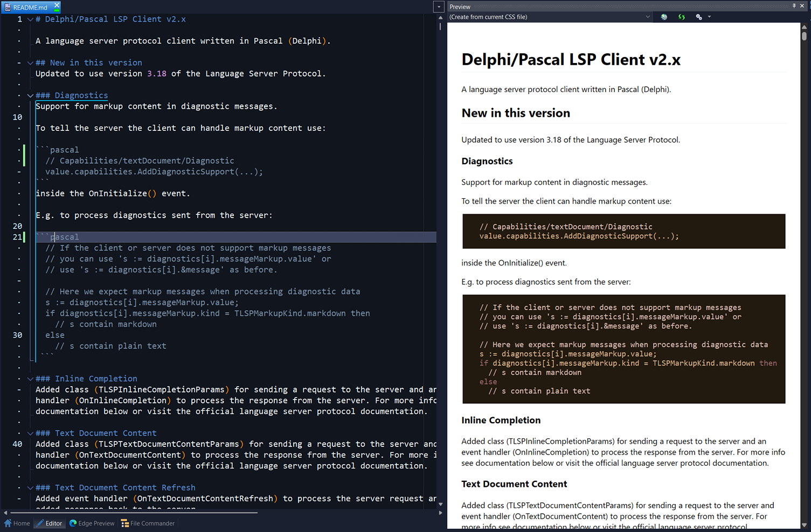Pin the Preview panel

point(794,6)
